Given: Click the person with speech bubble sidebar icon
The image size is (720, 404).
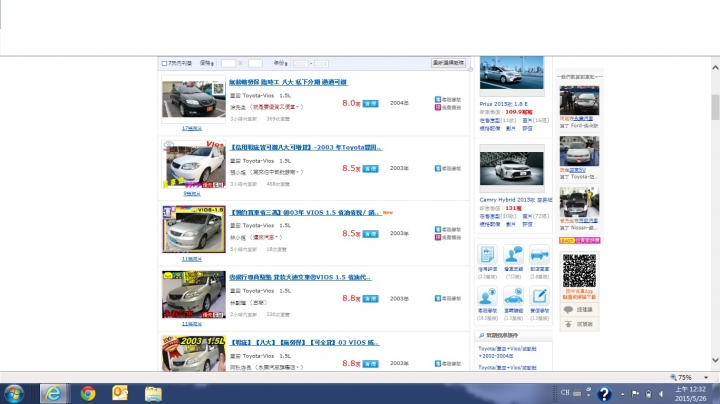Looking at the screenshot, I should (513, 254).
